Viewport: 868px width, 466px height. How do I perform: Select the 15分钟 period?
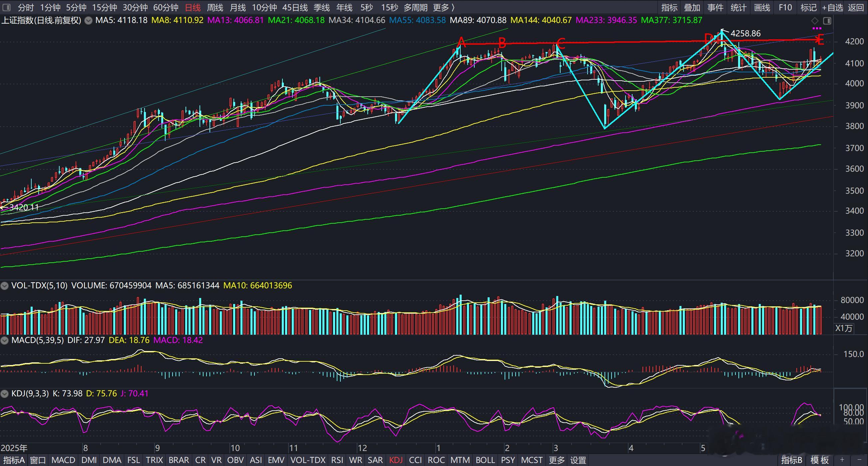pyautogui.click(x=105, y=7)
